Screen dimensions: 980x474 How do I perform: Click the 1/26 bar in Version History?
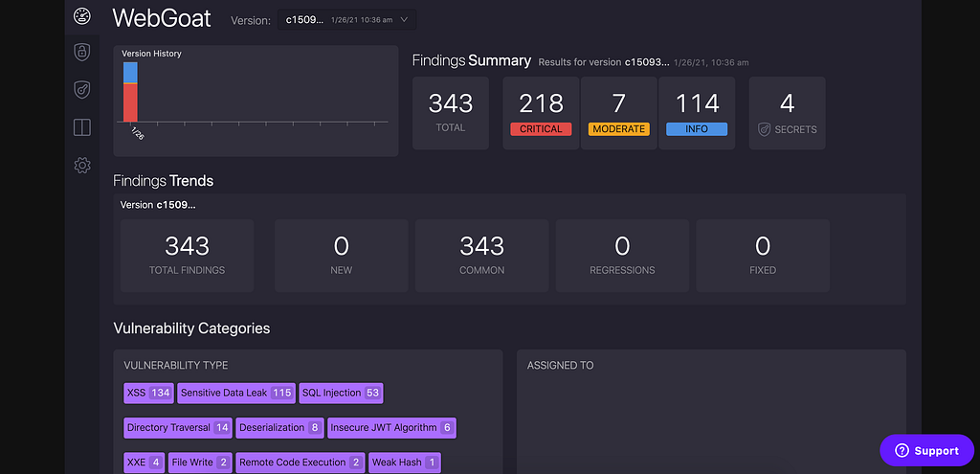130,92
